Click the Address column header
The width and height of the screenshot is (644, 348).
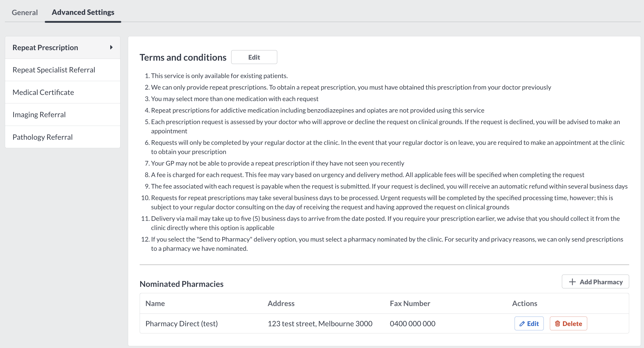(x=281, y=303)
